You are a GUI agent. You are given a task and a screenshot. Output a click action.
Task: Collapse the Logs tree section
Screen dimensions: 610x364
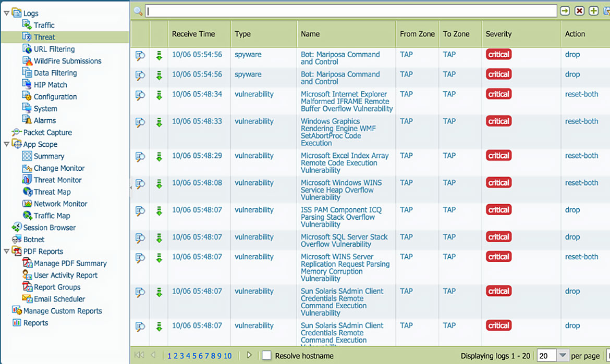[6, 13]
